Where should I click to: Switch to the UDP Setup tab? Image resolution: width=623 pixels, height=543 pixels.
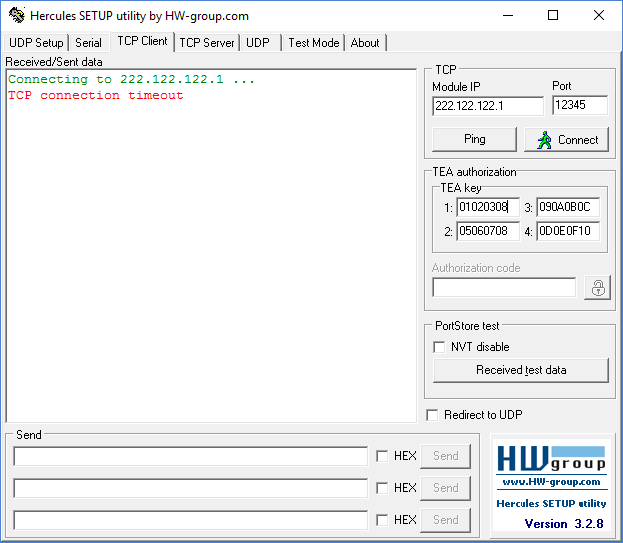(x=36, y=43)
